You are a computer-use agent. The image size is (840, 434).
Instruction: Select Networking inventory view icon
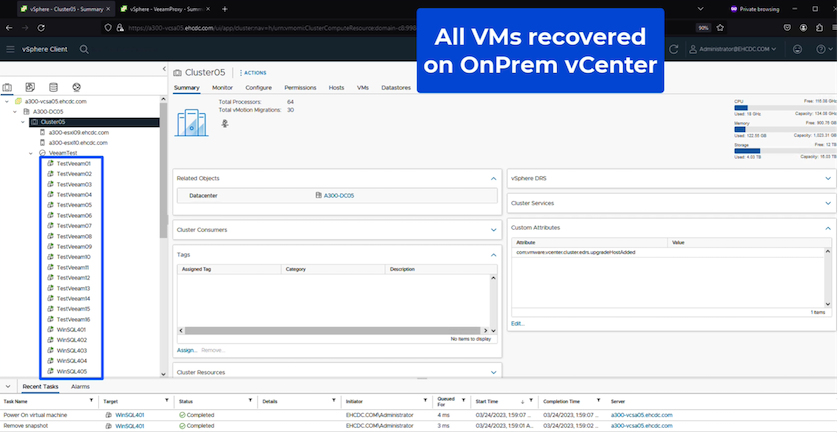(77, 87)
